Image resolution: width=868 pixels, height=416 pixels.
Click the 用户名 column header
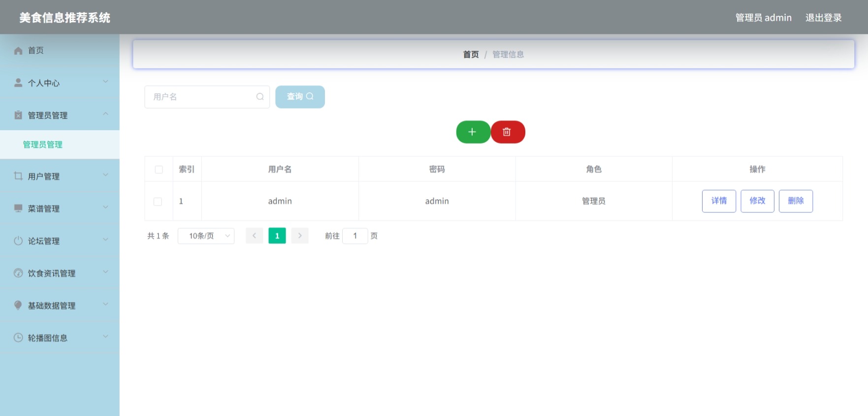coord(280,169)
